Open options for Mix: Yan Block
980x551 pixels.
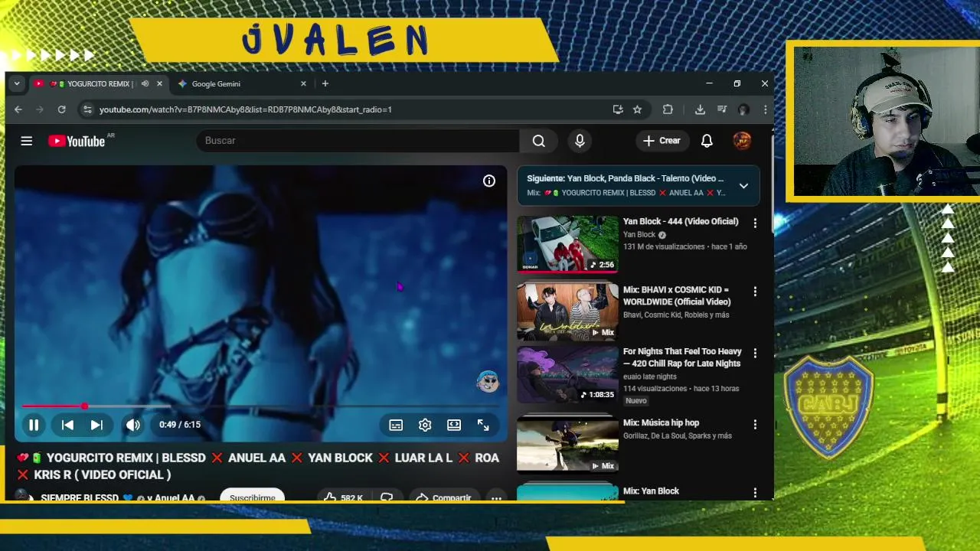click(755, 493)
